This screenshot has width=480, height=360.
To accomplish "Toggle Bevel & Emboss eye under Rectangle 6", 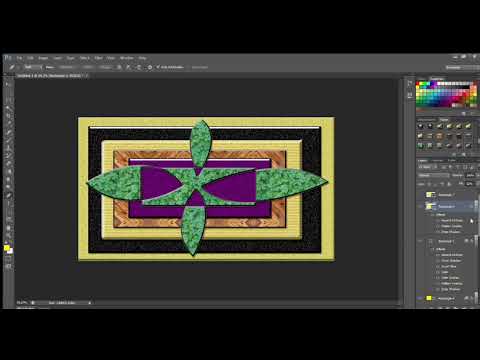I will click(x=438, y=221).
